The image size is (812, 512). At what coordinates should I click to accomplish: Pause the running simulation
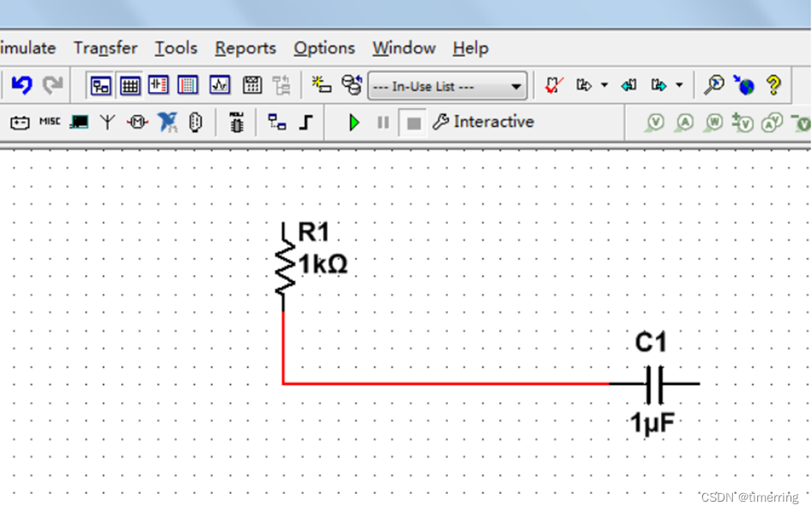click(x=383, y=123)
